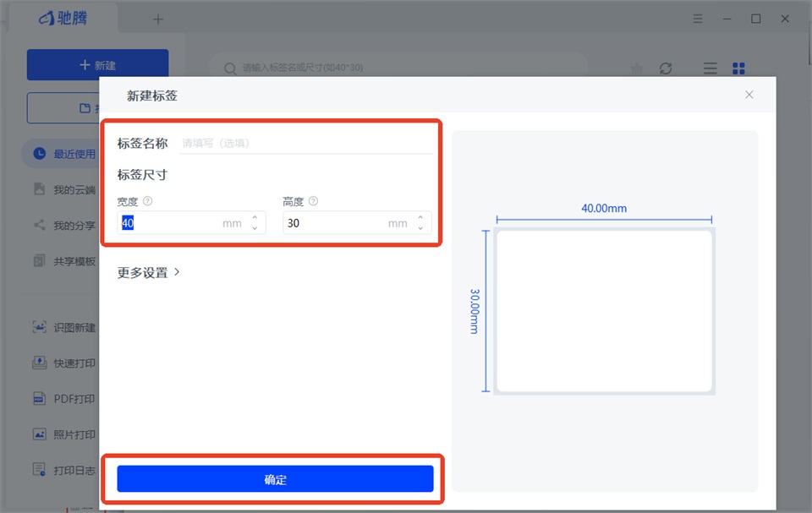Click the 新建 button
Screen dimensions: 812x513
coord(97,65)
